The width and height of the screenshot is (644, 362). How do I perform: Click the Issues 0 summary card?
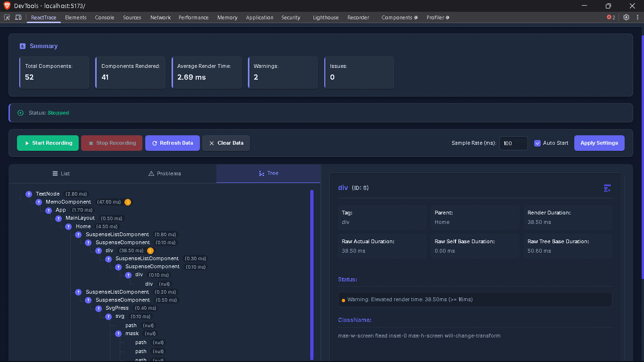click(359, 73)
